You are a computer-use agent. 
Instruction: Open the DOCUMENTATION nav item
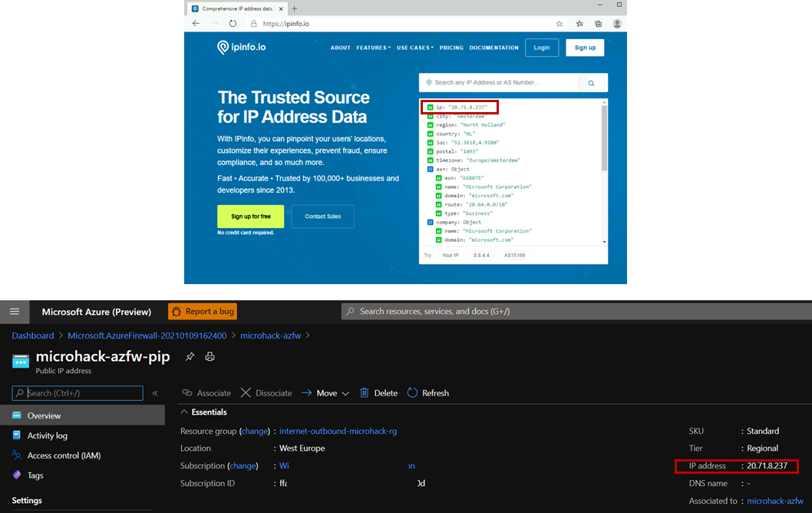pyautogui.click(x=493, y=48)
